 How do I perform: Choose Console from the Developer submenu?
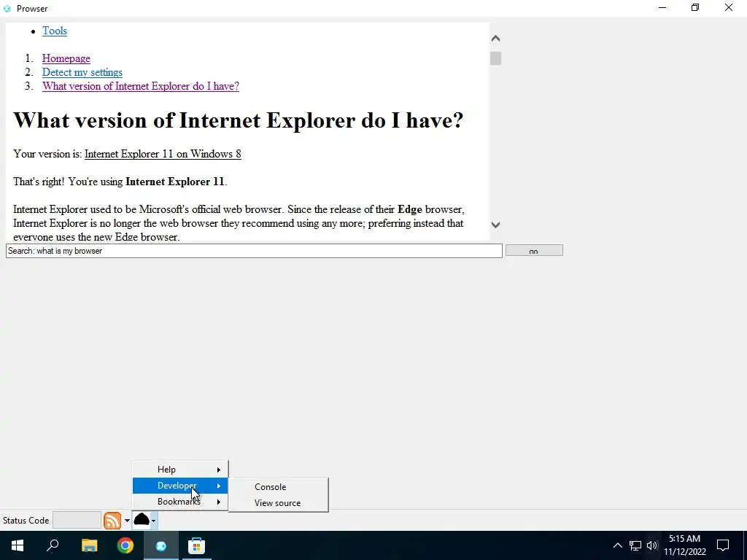[x=278, y=486]
